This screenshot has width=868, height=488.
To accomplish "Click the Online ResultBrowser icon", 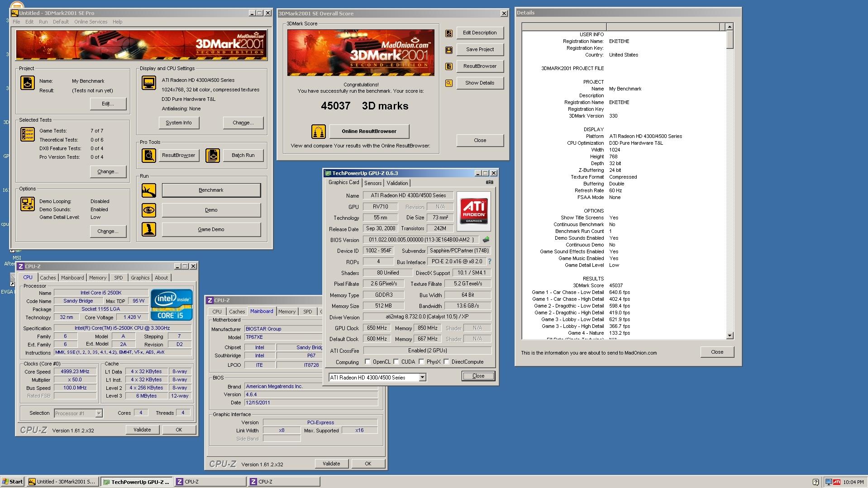I will pos(319,132).
